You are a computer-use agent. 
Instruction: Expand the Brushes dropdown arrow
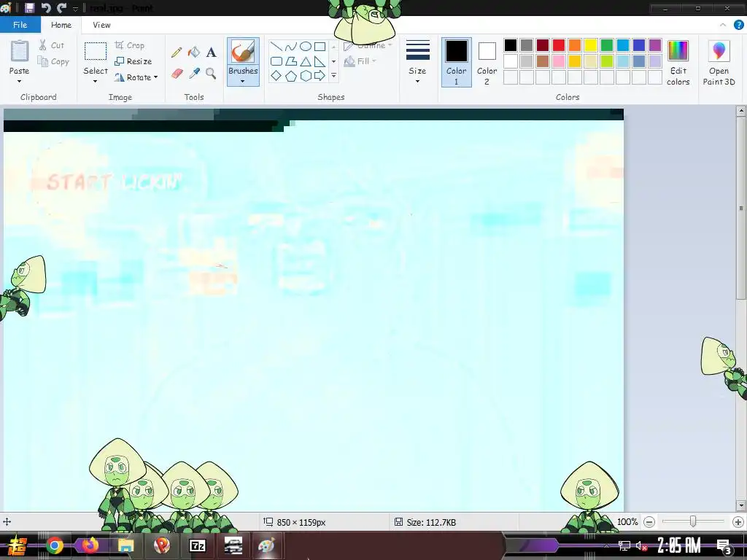pos(242,82)
